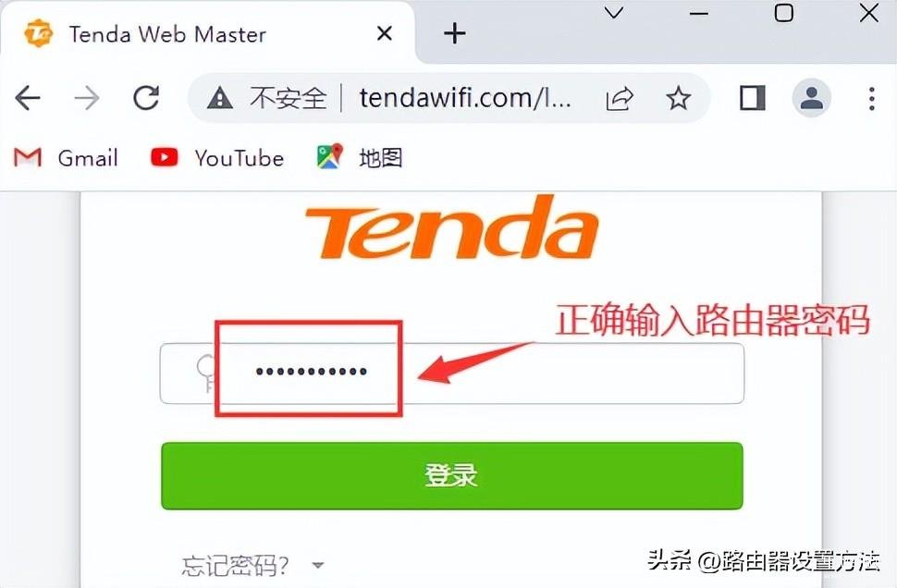Open Chrome three-dot menu
The height and width of the screenshot is (588, 897).
[x=871, y=98]
